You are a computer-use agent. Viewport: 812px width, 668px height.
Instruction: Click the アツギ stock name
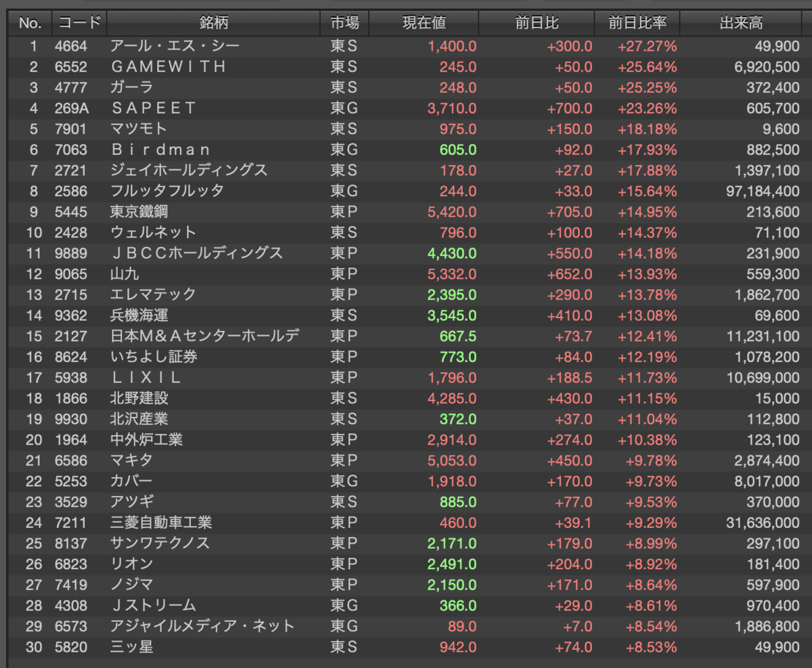[x=131, y=502]
